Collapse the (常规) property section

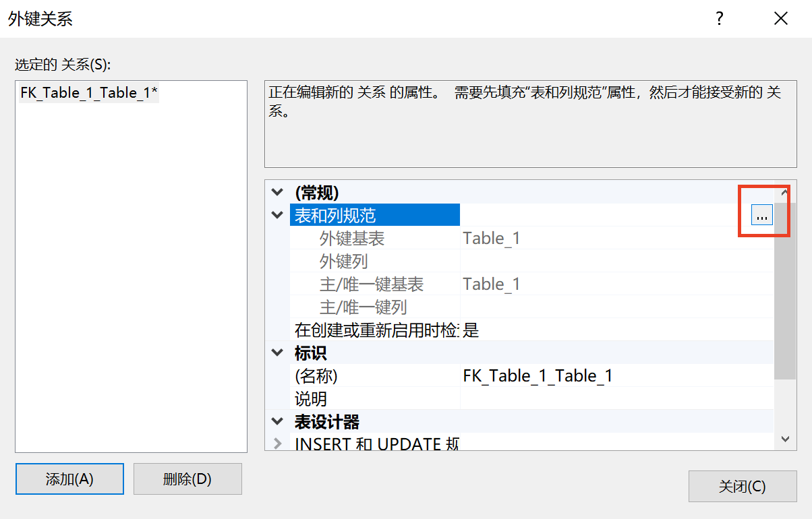coord(277,192)
